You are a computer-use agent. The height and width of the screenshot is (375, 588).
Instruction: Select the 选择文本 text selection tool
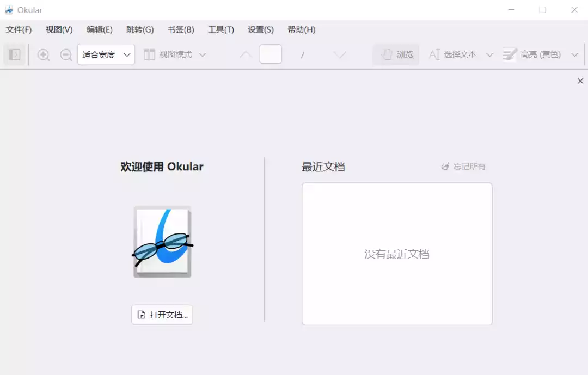tap(452, 55)
